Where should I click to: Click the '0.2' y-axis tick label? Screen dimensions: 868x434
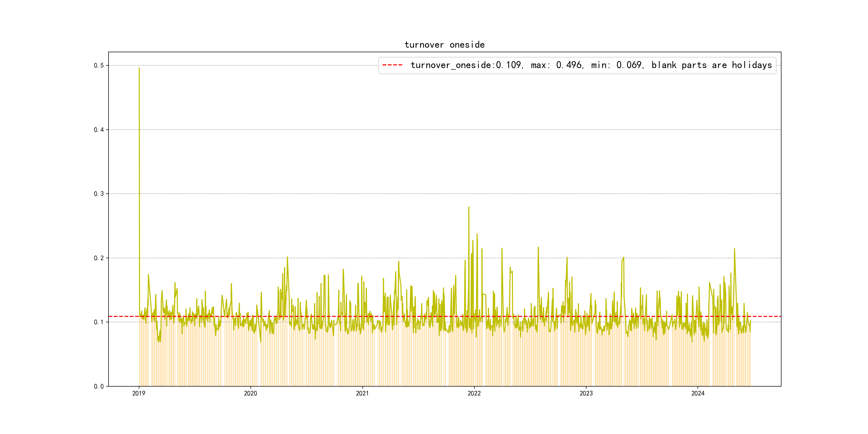click(99, 258)
